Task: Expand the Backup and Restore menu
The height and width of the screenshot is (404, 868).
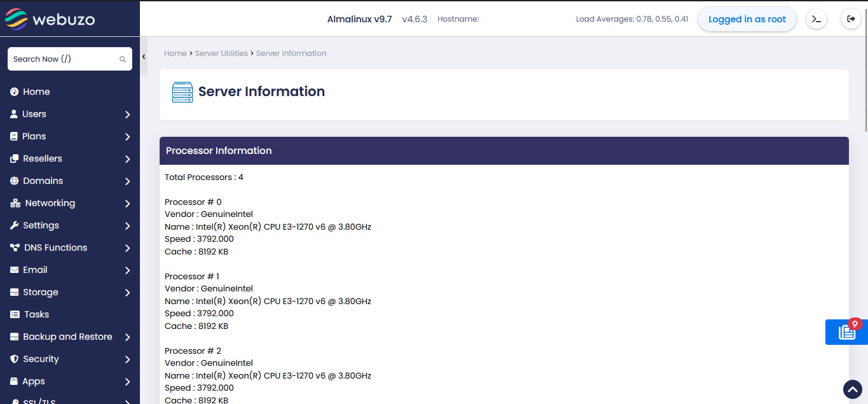Action: point(127,337)
